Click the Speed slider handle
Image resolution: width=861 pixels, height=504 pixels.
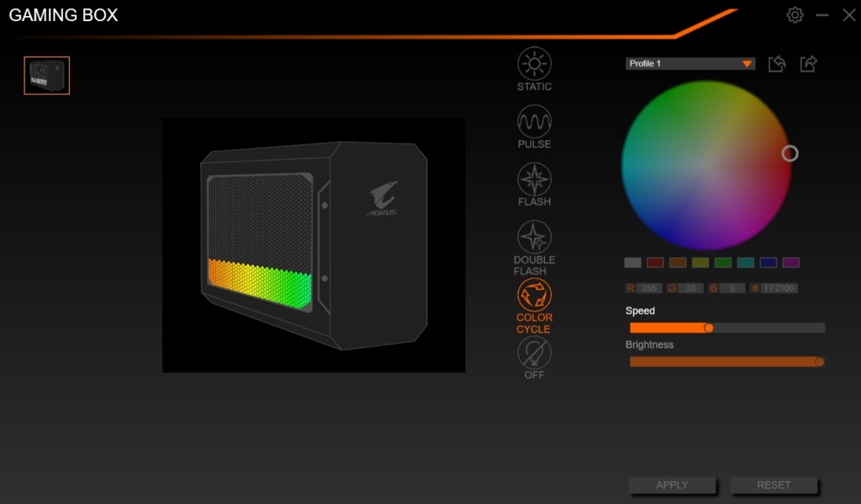point(708,328)
